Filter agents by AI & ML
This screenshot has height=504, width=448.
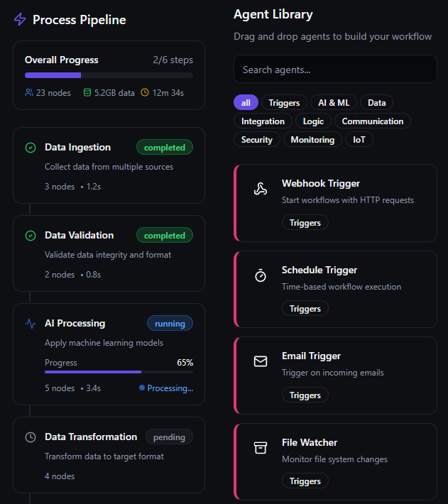334,103
